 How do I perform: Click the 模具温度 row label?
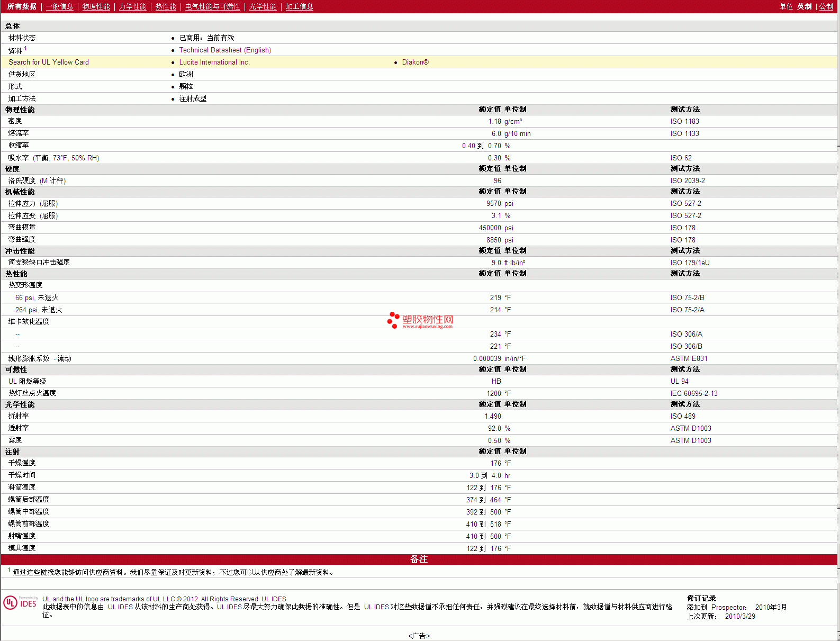click(22, 548)
